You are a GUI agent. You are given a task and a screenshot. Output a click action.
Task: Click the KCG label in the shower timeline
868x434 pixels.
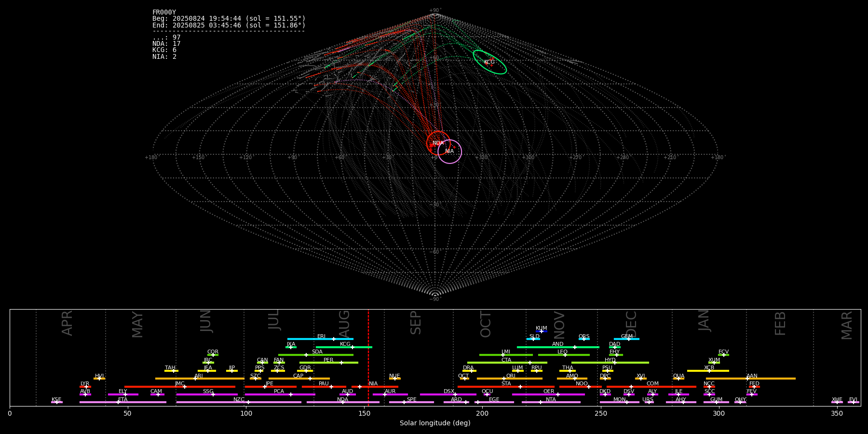click(x=345, y=344)
